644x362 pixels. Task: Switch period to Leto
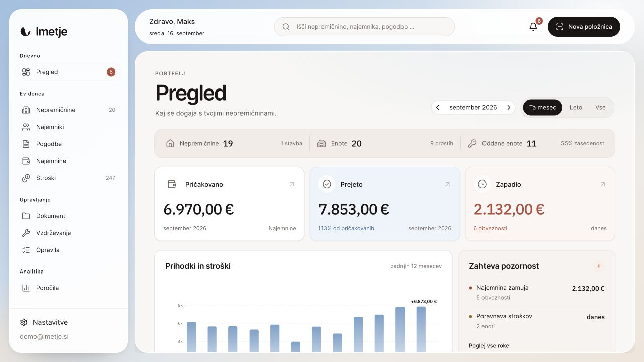[576, 107]
